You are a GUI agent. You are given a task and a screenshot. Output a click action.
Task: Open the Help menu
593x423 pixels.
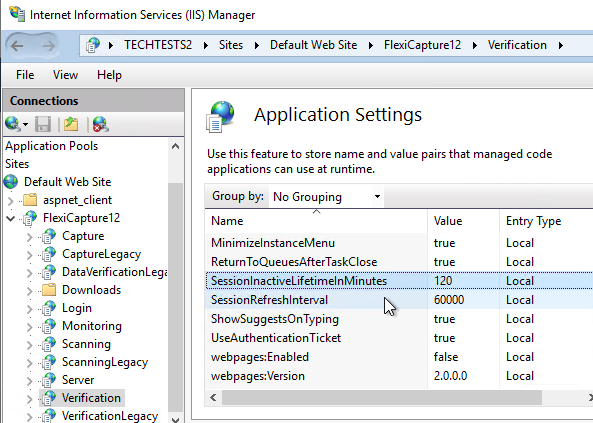pos(109,75)
